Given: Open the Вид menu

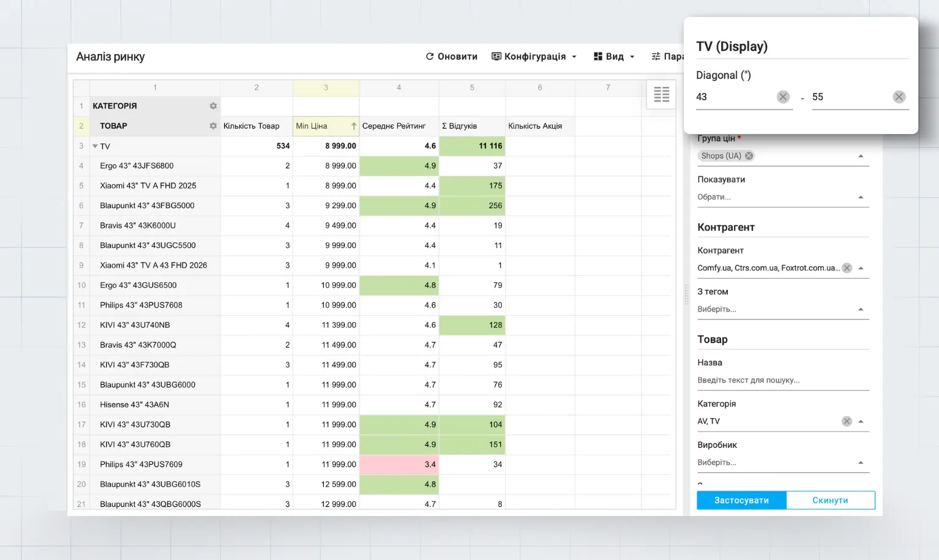Looking at the screenshot, I should 614,56.
